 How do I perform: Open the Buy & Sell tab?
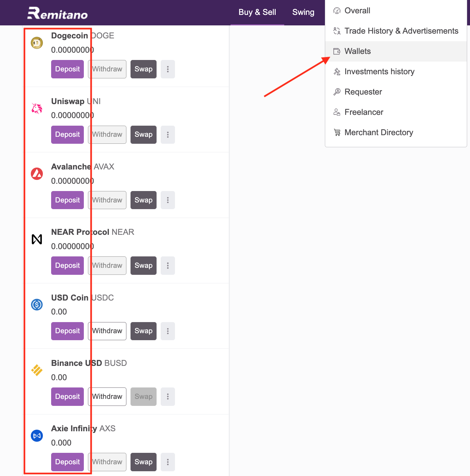coord(257,12)
